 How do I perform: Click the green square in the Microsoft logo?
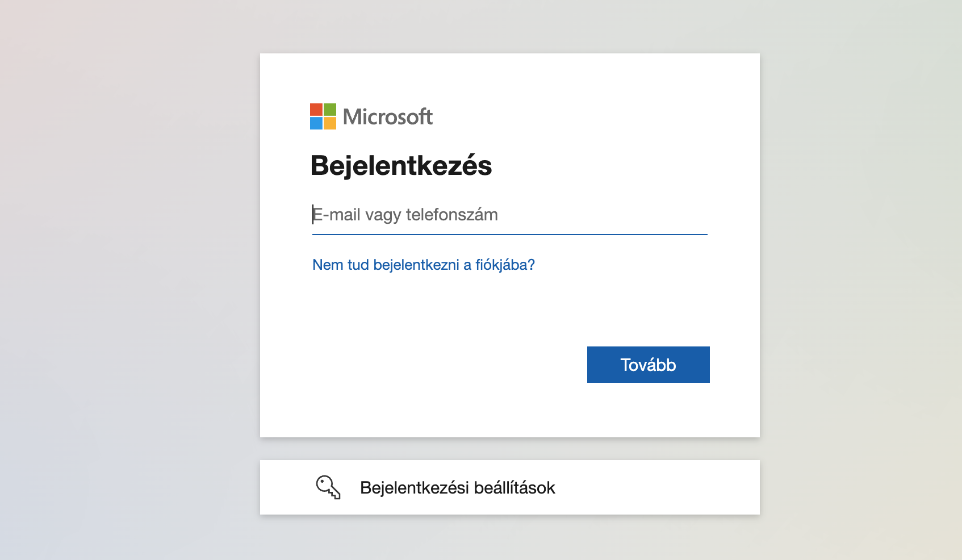(x=329, y=108)
